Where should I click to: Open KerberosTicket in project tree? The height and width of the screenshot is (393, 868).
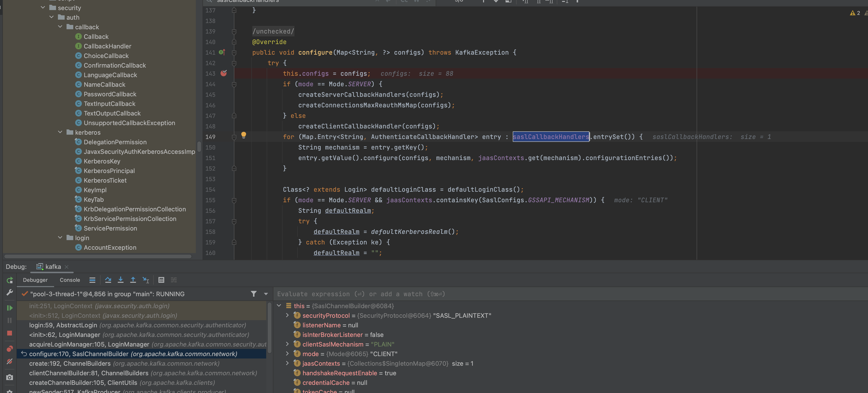point(105,180)
